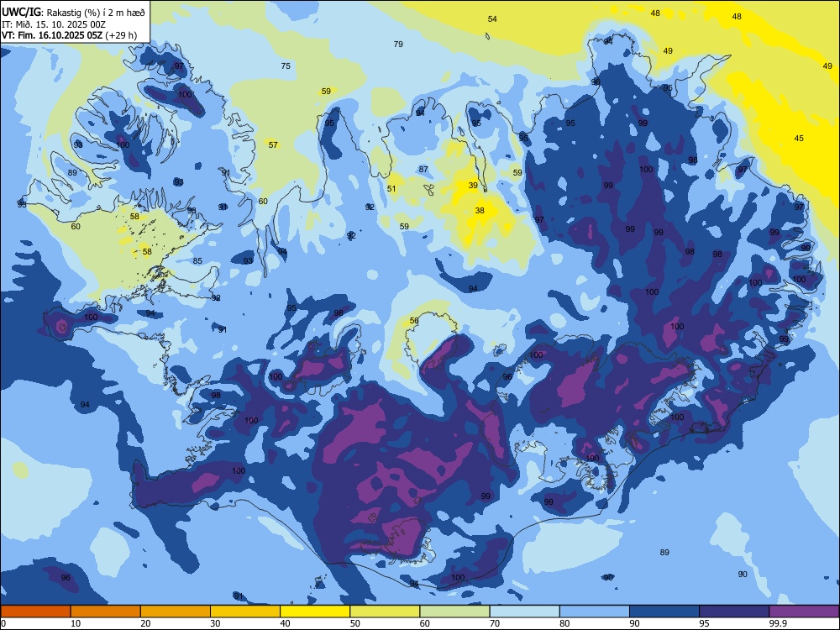
Task: Select the 50–60 yellow-green legend swatch
Action: (385, 612)
